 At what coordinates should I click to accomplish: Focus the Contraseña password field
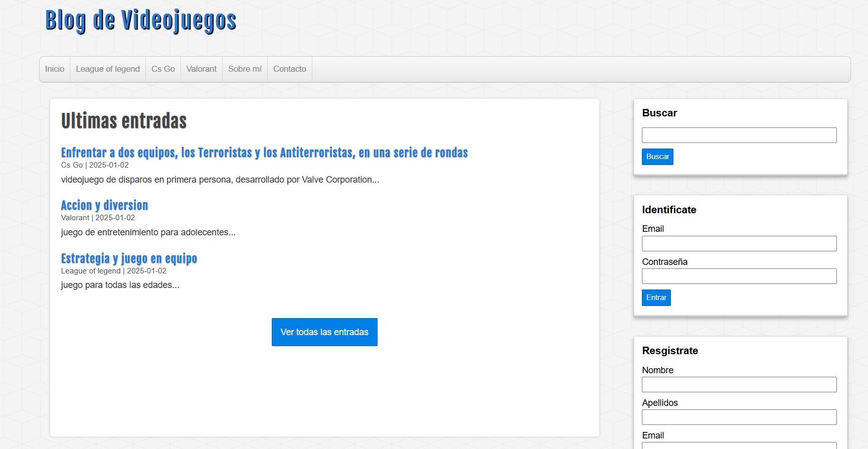[739, 276]
